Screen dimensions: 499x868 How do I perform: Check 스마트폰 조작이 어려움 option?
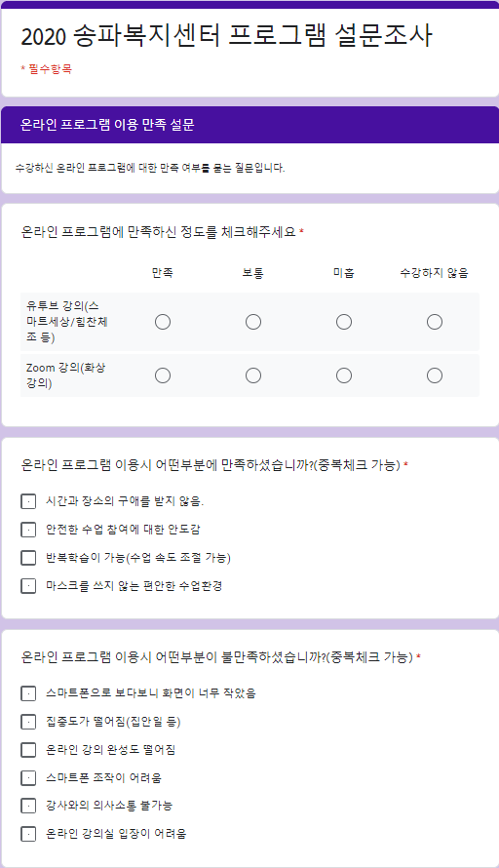click(28, 777)
